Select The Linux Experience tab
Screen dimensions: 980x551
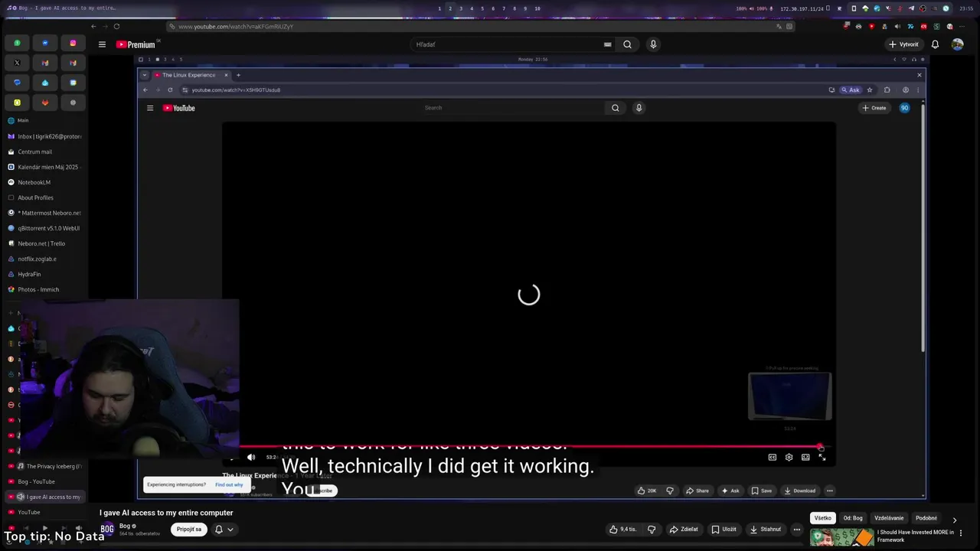(x=191, y=75)
